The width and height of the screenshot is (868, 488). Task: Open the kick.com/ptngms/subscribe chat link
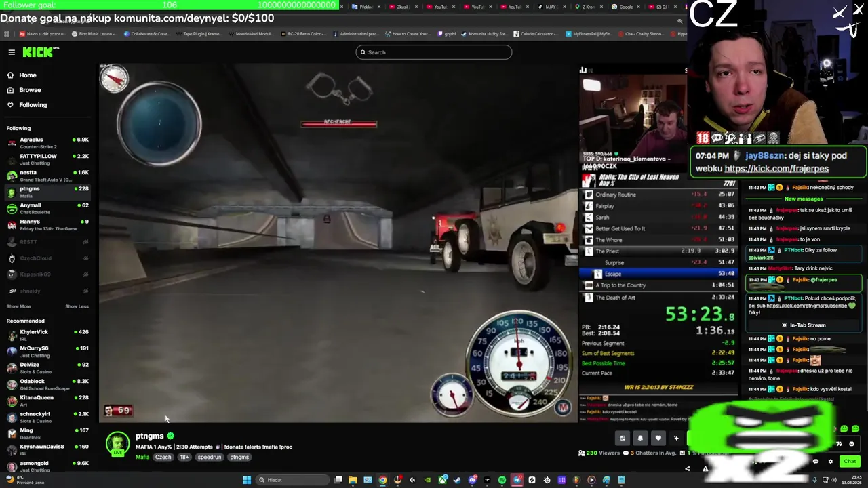point(806,306)
